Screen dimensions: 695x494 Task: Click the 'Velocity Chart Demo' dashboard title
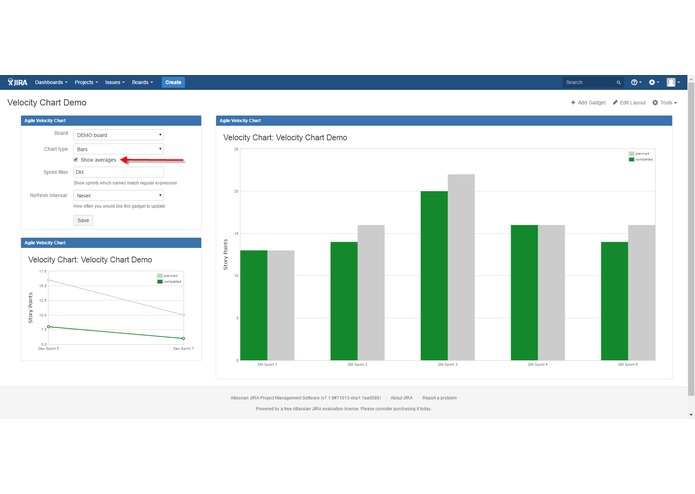point(47,102)
